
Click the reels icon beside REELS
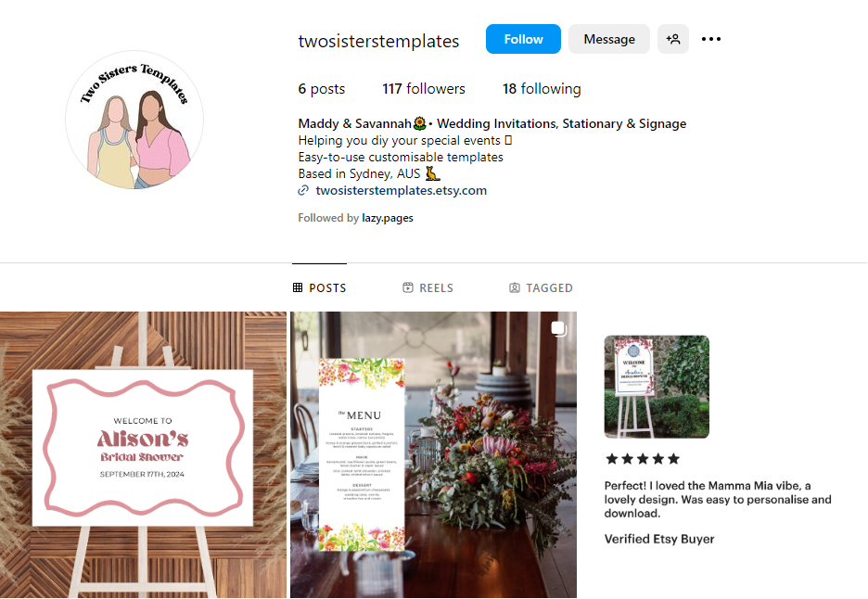[x=408, y=287]
